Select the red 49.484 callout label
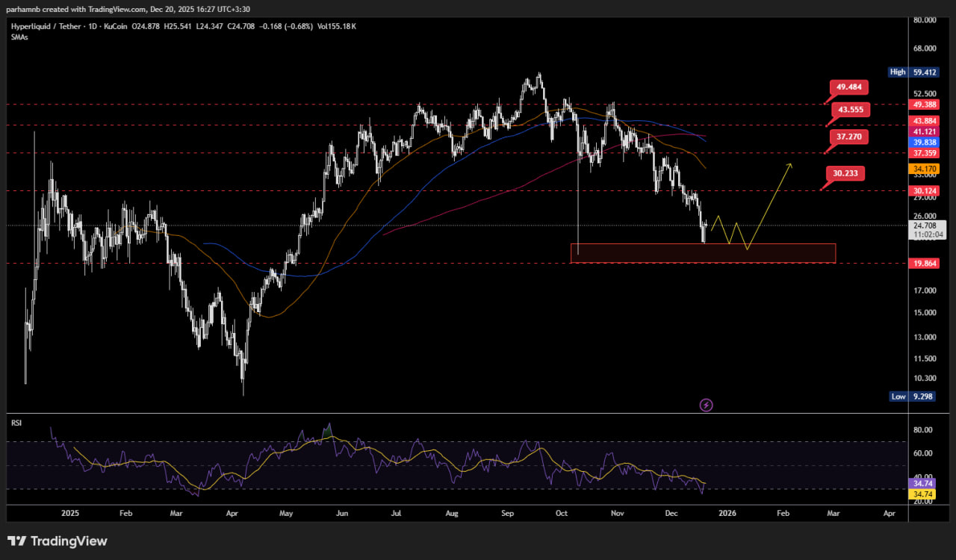Image resolution: width=956 pixels, height=560 pixels. click(x=848, y=87)
